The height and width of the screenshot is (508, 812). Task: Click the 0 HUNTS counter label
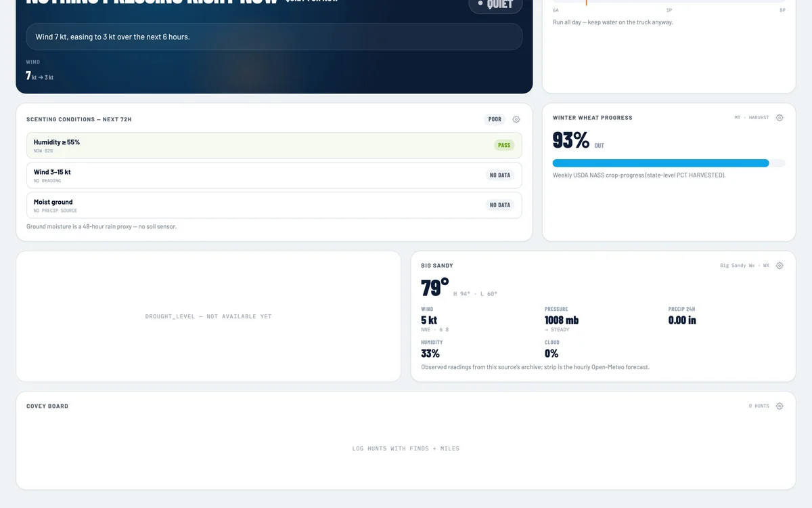point(759,406)
